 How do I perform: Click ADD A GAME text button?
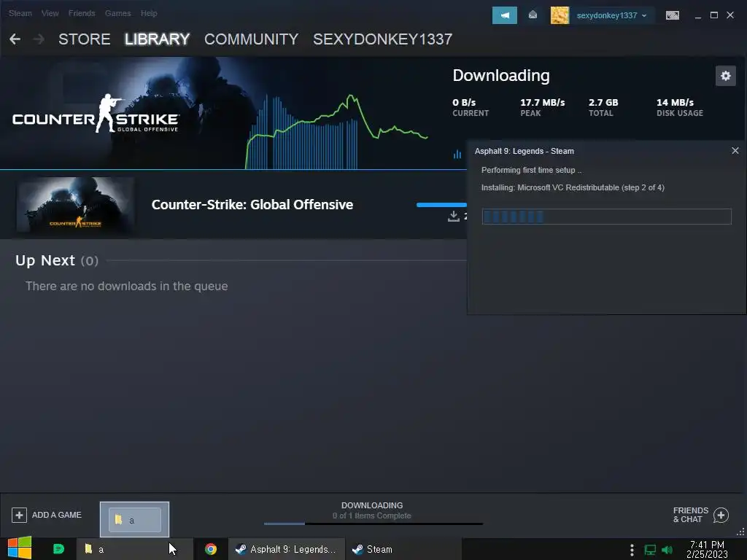tap(57, 515)
